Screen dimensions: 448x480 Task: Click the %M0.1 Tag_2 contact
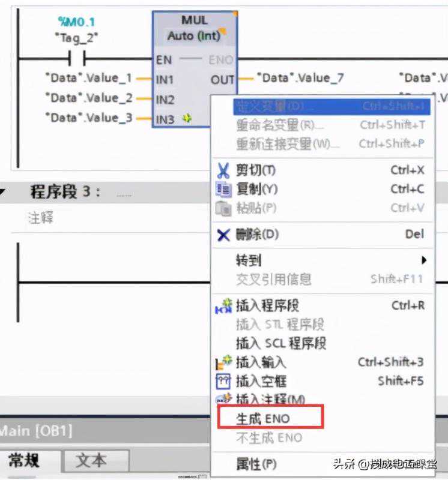77,59
